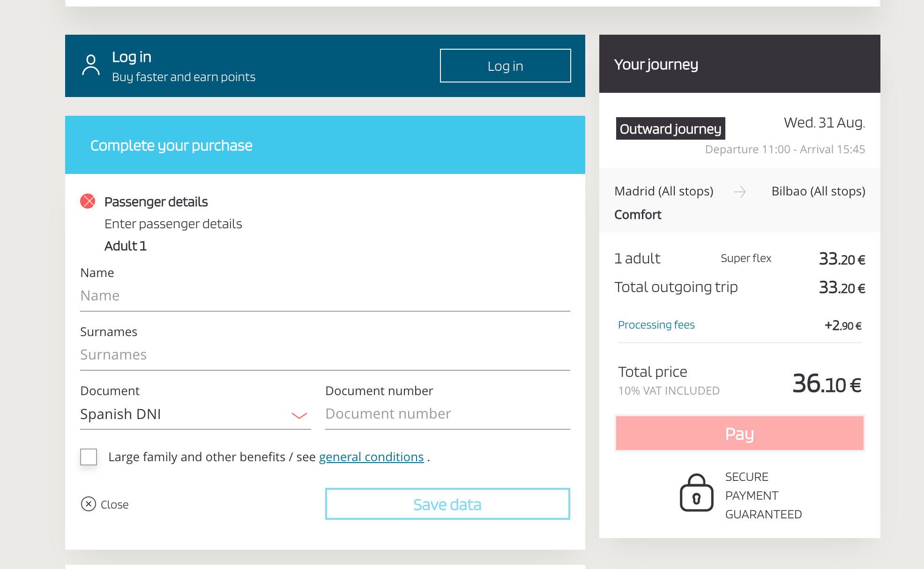Click Bilbao (All stops) destination text
The image size is (924, 569).
point(818,191)
